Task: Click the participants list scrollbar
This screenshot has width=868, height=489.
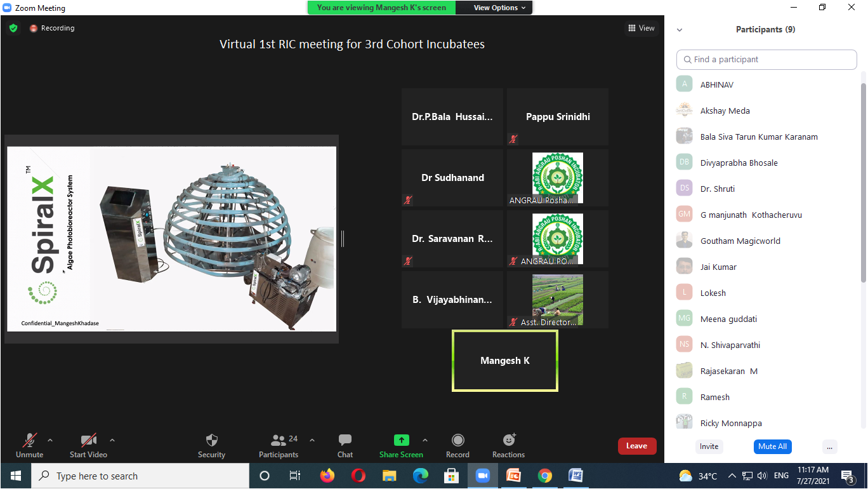Action: [863, 184]
